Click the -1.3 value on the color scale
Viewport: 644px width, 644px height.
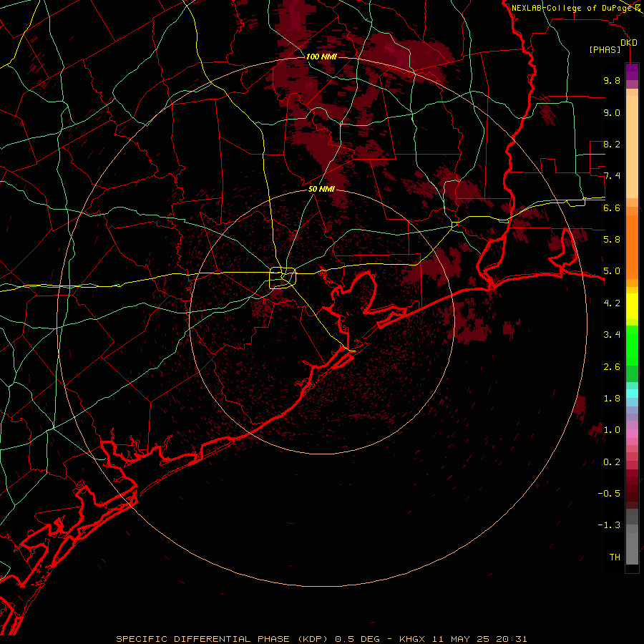(609, 525)
